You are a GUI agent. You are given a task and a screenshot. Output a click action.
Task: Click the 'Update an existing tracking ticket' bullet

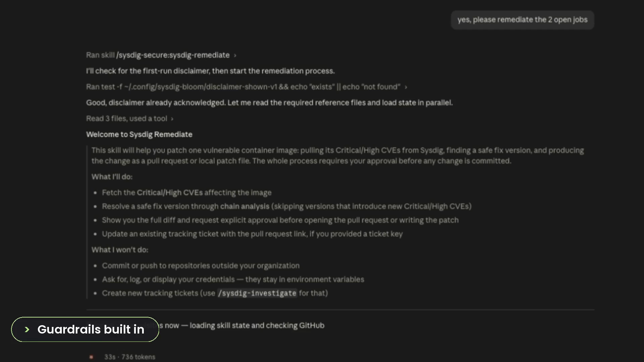click(252, 234)
